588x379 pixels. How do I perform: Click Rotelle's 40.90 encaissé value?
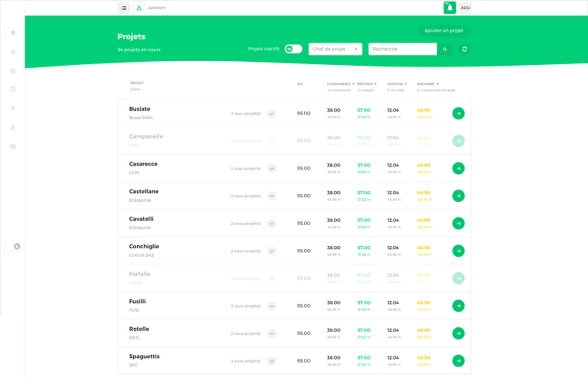(x=424, y=330)
